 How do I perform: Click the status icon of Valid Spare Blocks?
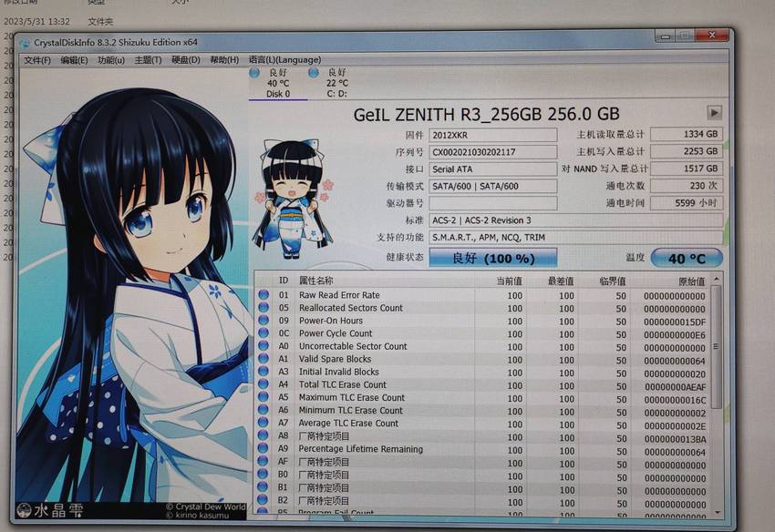point(263,359)
